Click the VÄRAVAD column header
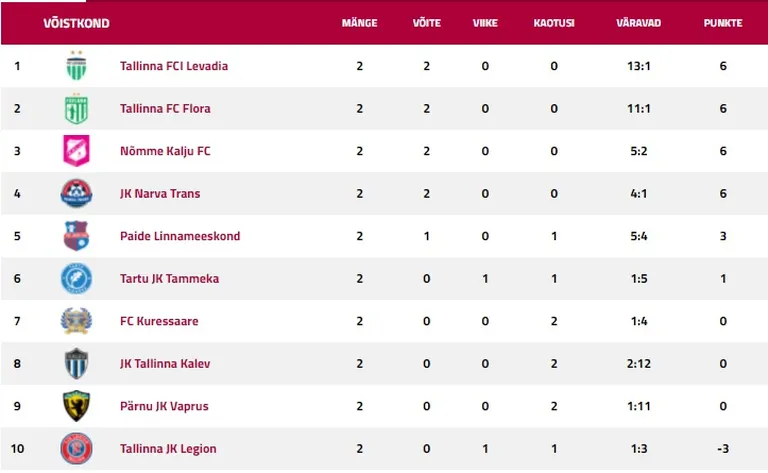The height and width of the screenshot is (473, 768). tap(639, 23)
